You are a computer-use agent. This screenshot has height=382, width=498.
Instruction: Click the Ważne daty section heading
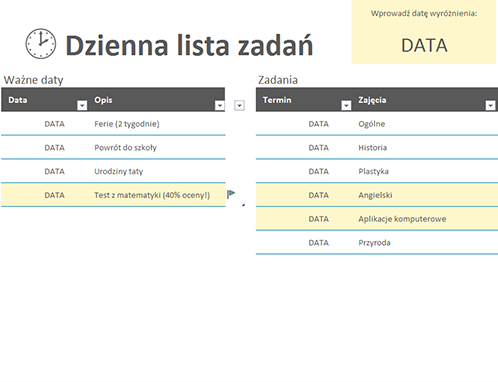click(33, 80)
